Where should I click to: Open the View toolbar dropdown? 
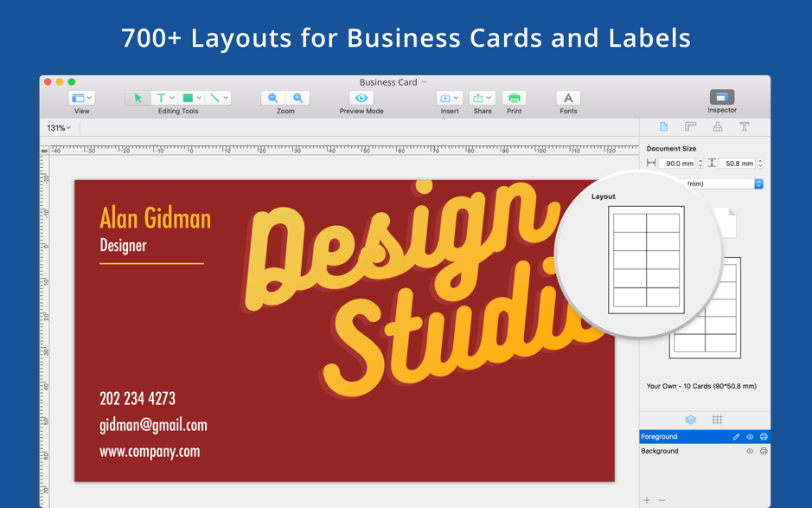click(x=81, y=98)
